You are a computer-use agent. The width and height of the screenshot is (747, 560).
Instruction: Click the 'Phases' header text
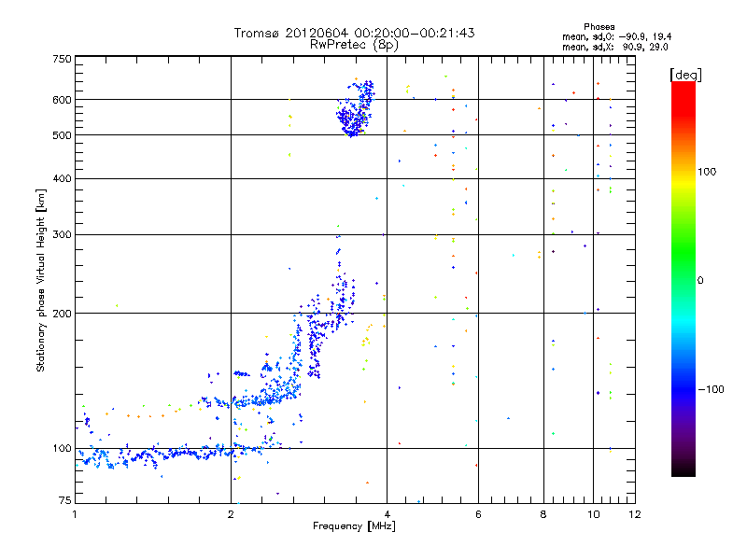[x=599, y=27]
